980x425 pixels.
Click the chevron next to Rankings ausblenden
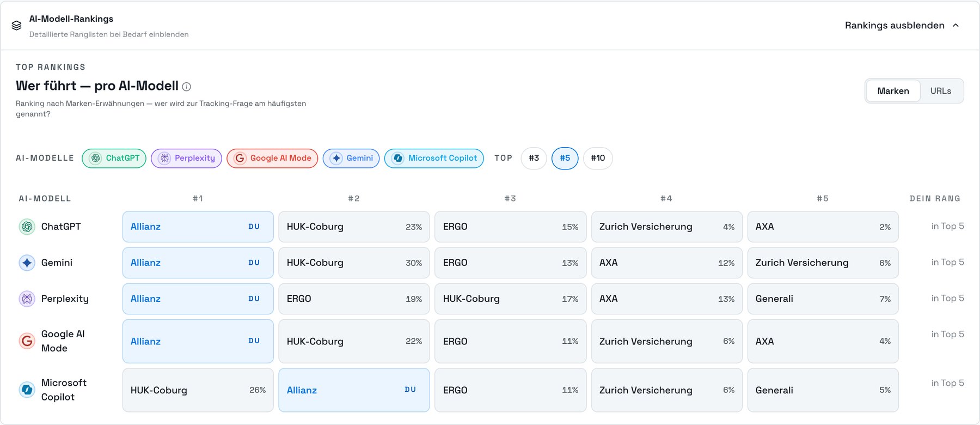(955, 26)
